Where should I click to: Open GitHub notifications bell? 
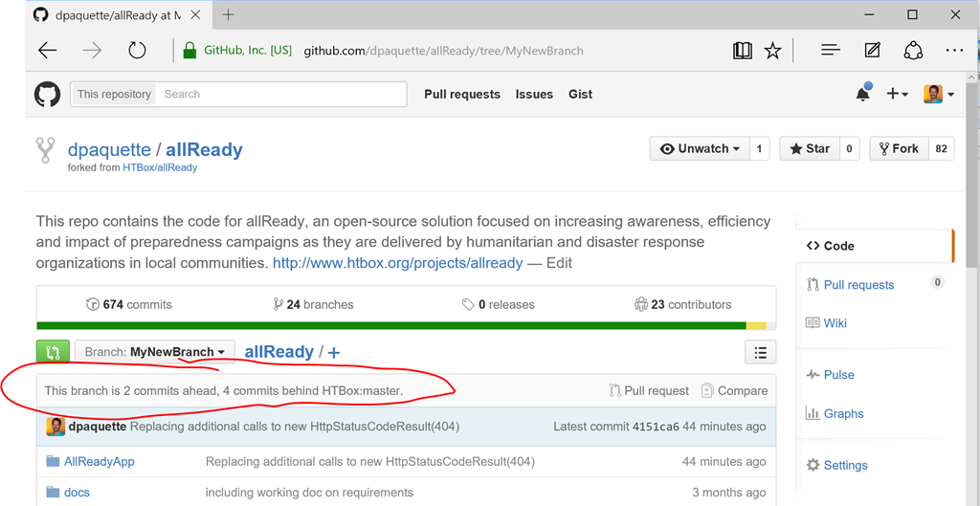pos(863,93)
